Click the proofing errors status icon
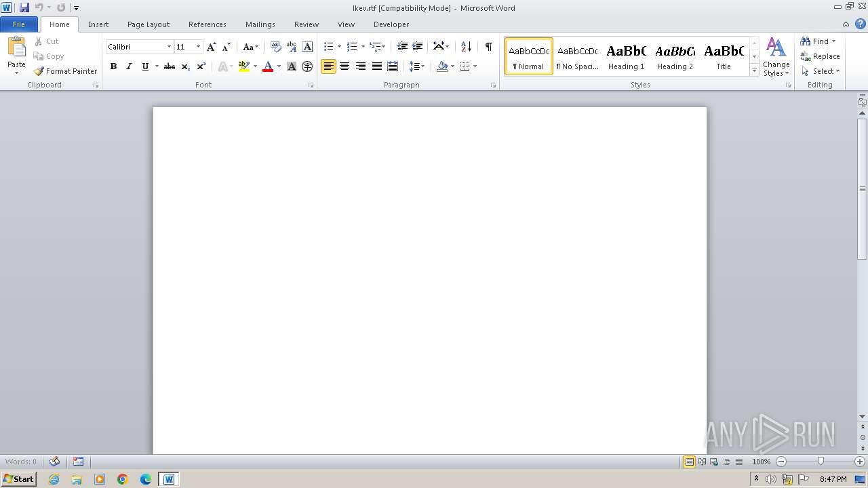The width and height of the screenshot is (868, 488). click(55, 462)
